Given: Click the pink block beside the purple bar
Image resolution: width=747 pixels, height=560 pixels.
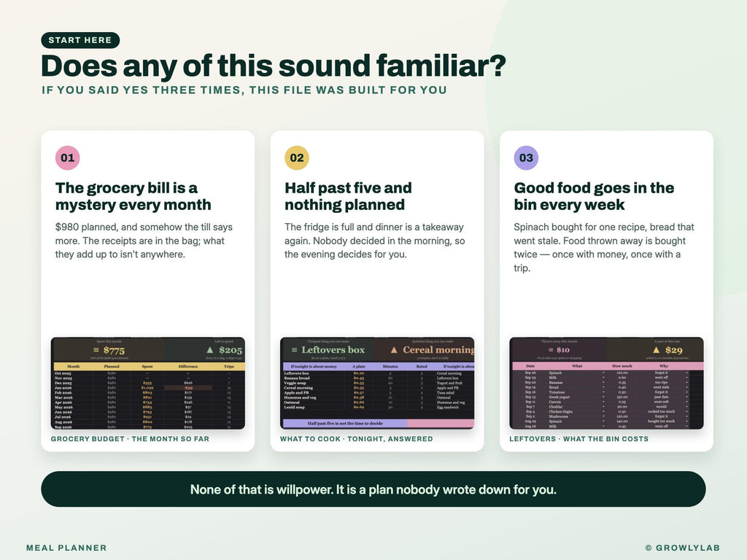Looking at the screenshot, I should click(441, 424).
